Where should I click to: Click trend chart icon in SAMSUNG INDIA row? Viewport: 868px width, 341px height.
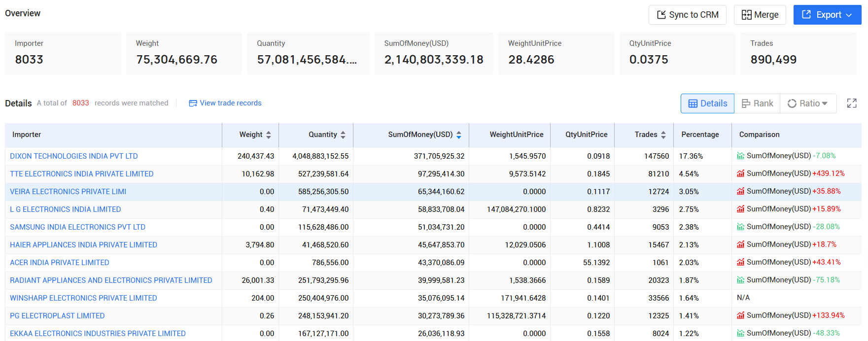tap(740, 227)
